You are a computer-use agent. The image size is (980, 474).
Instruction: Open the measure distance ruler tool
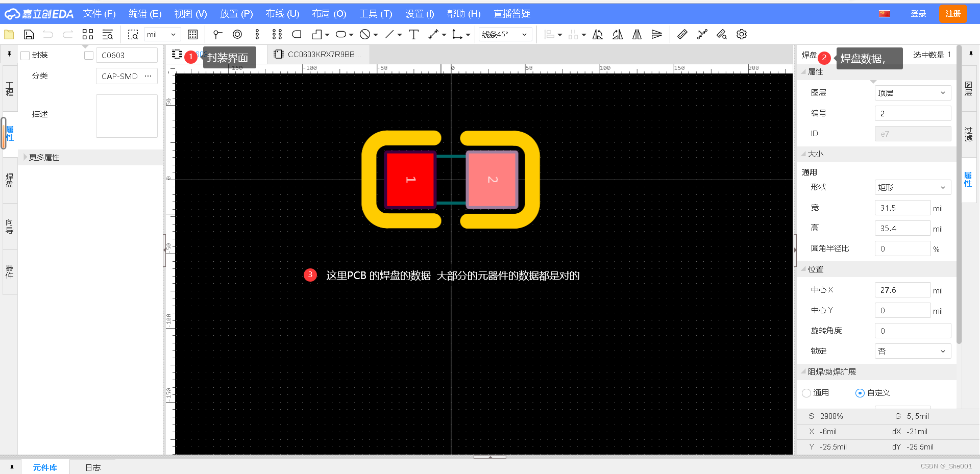682,35
